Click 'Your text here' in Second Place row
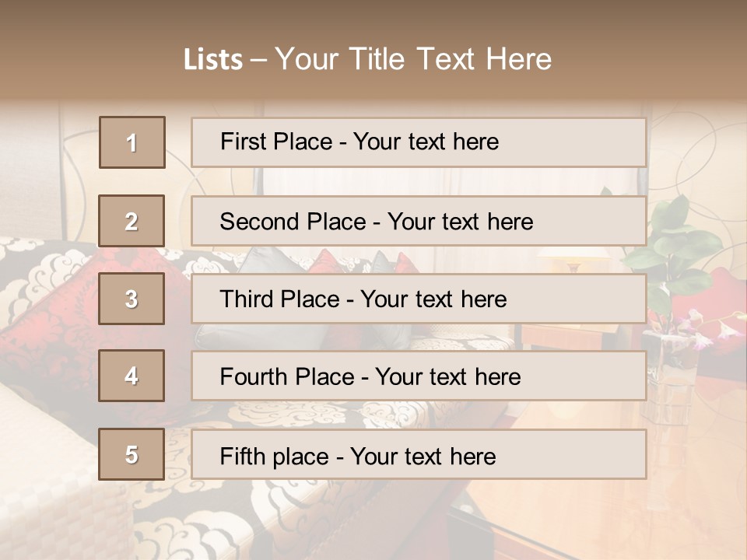The image size is (747, 560). pos(460,222)
